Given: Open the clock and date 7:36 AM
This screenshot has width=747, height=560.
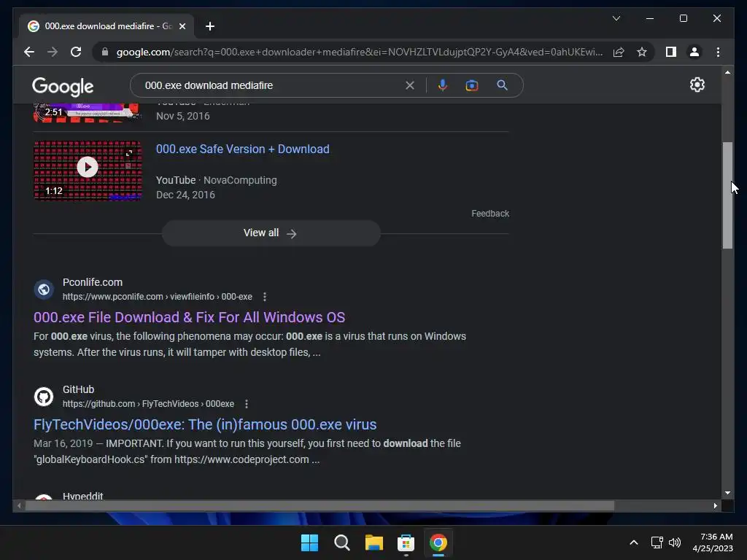Looking at the screenshot, I should 713,542.
